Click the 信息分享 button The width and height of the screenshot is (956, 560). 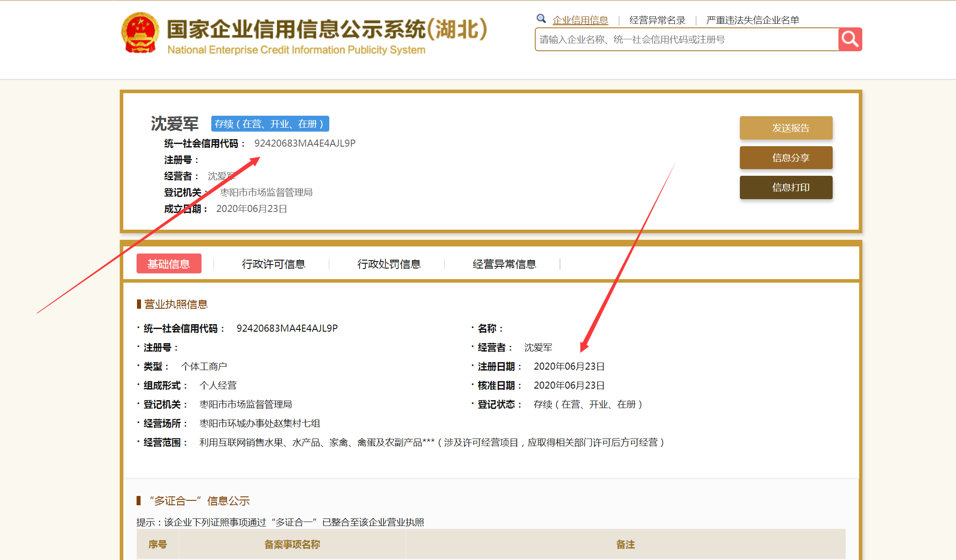point(785,158)
